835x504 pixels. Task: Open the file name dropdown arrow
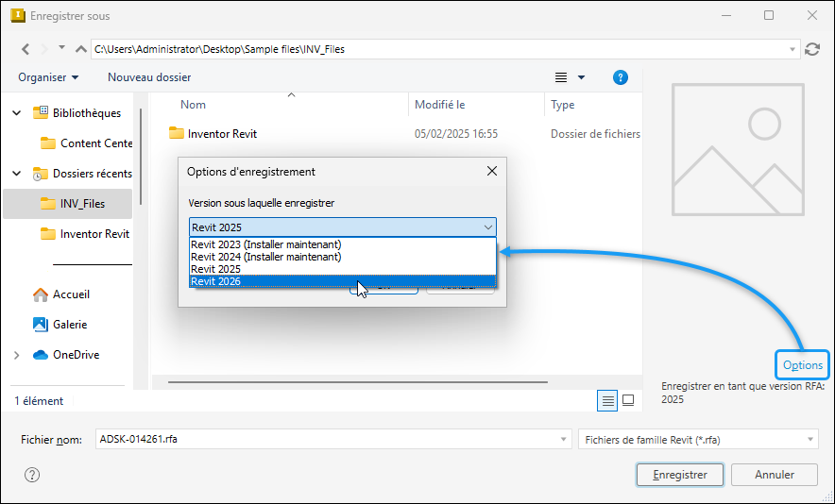pyautogui.click(x=563, y=440)
